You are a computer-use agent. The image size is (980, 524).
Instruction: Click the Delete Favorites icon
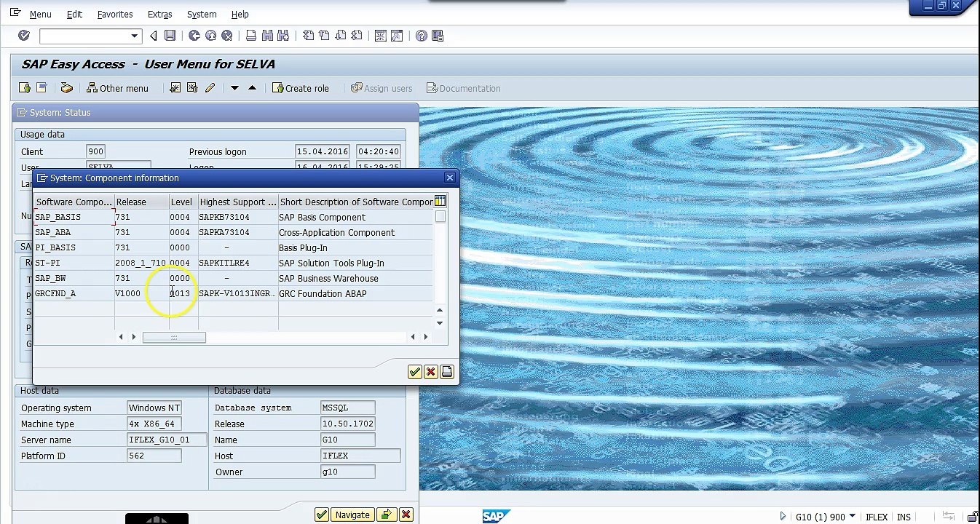click(192, 88)
